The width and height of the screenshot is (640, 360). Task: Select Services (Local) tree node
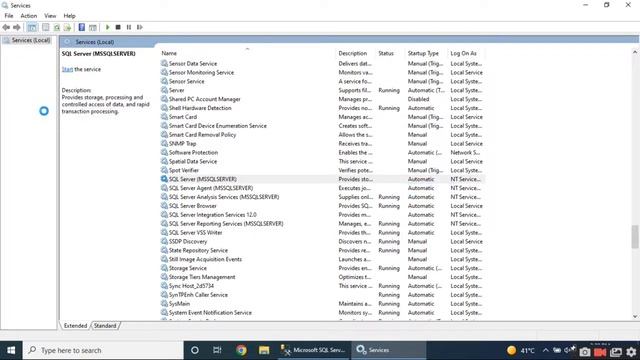pos(28,40)
